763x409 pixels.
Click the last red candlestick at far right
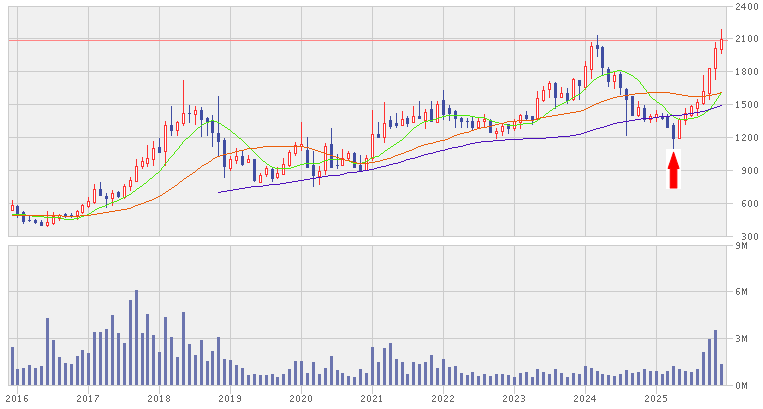pos(721,42)
